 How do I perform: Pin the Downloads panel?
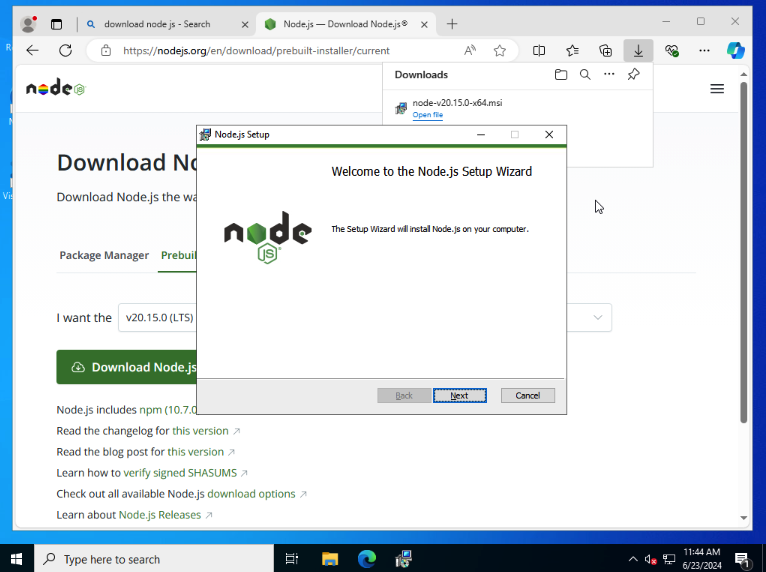coord(633,74)
